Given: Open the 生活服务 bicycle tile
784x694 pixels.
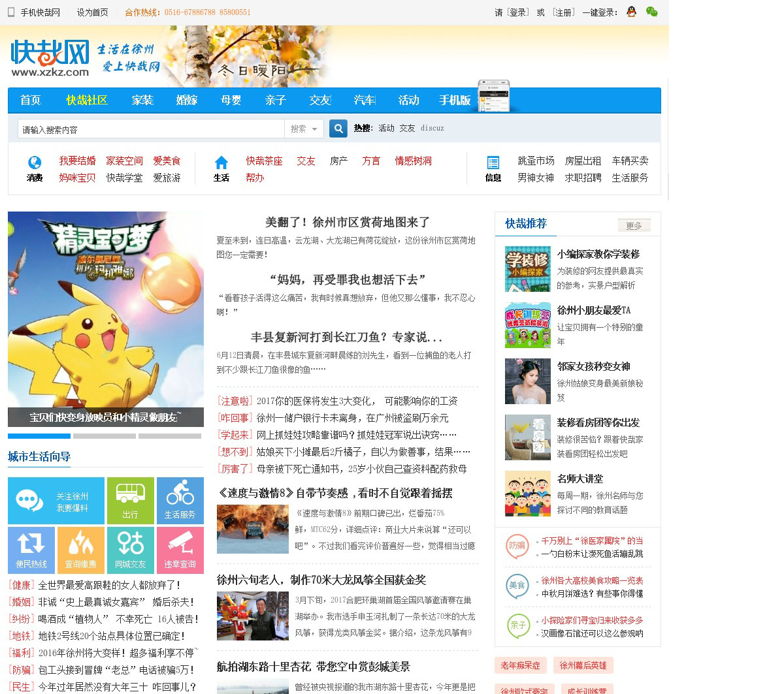Looking at the screenshot, I should click(x=180, y=501).
